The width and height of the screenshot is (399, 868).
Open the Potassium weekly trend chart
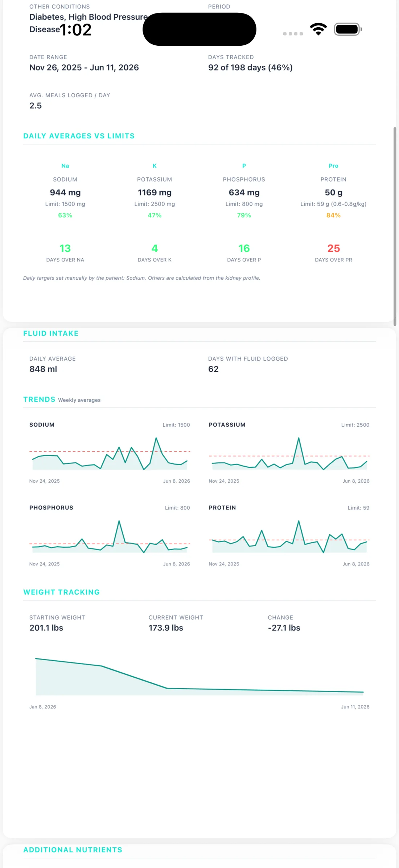[289, 454]
